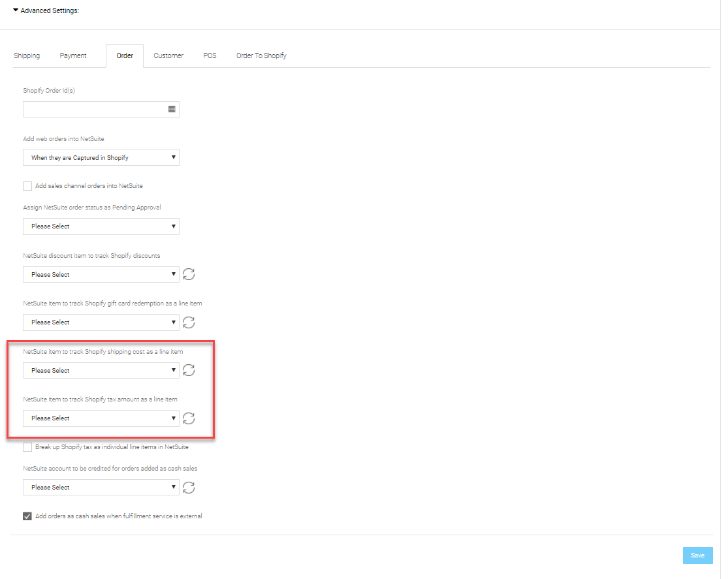Refresh the NetSuite discount item list

[x=189, y=274]
